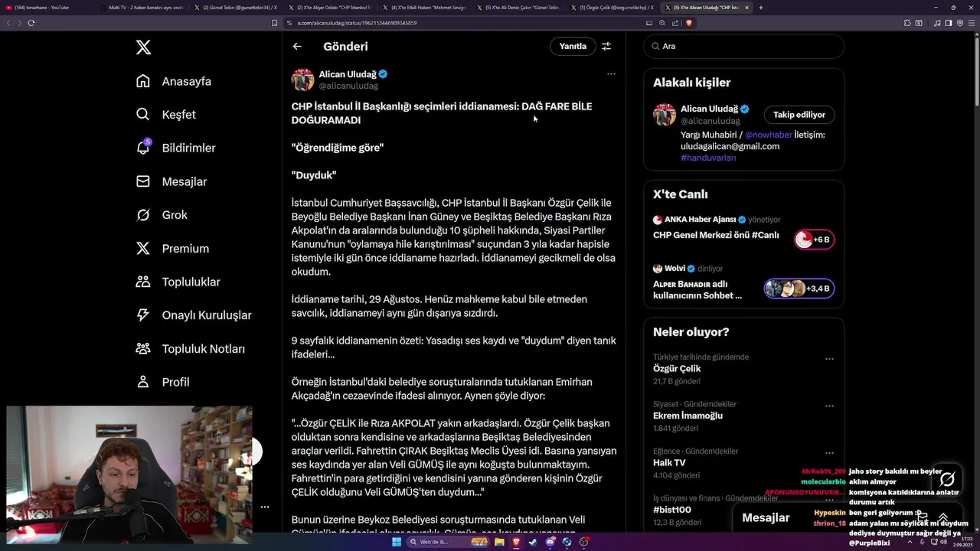Open Topluluk Notları icon
This screenshot has height=551, width=980.
pos(143,348)
